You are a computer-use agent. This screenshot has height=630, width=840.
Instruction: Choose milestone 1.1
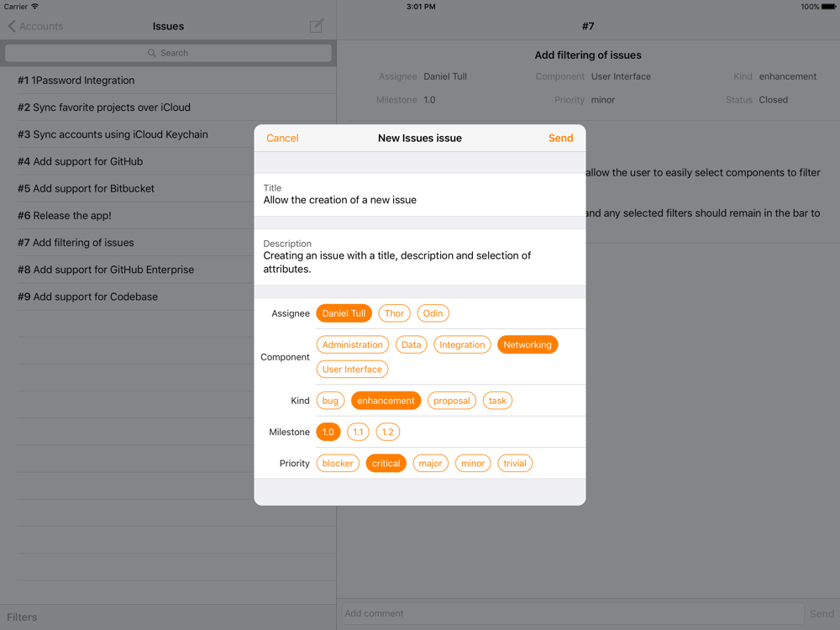358,432
